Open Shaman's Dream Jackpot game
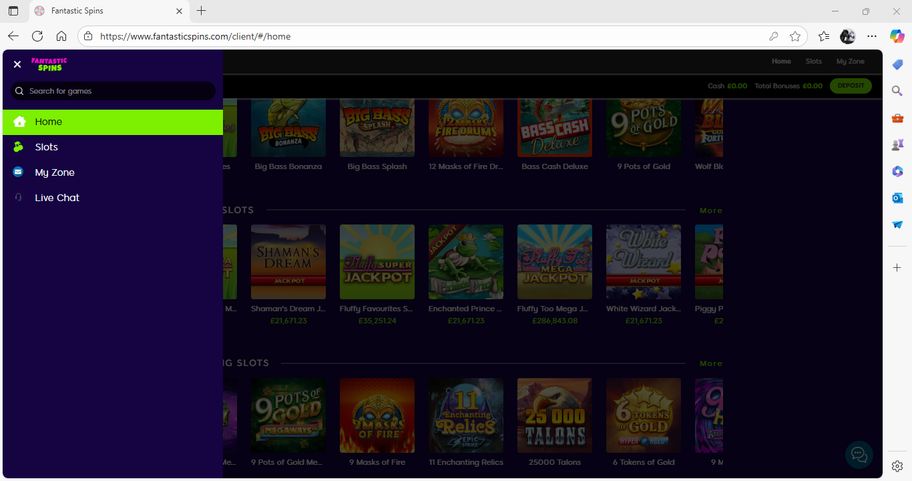The width and height of the screenshot is (912, 481). (288, 262)
